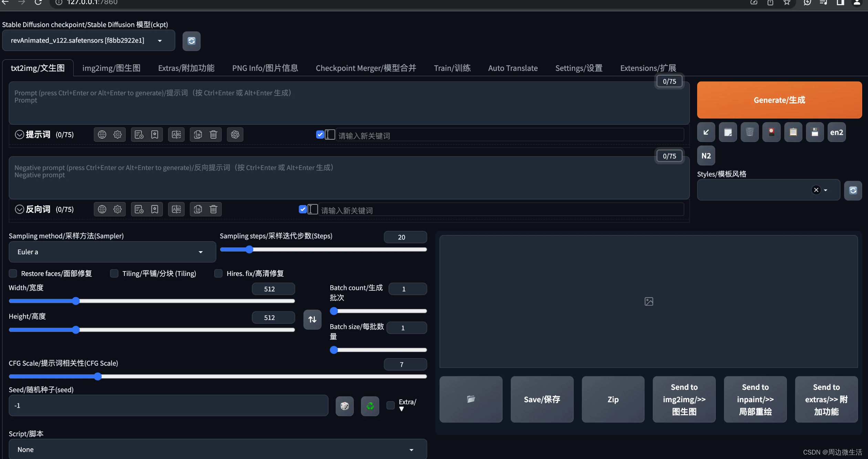This screenshot has height=459, width=868.
Task: Open Auto Translate tab
Action: pos(513,68)
